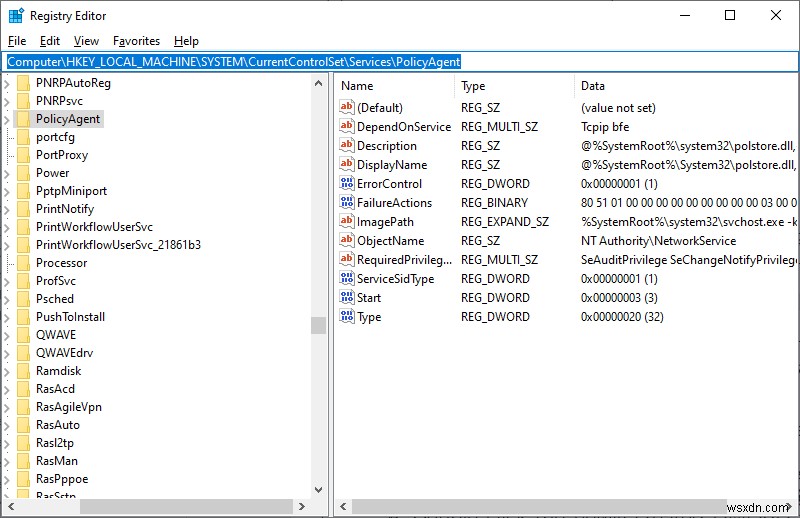The height and width of the screenshot is (518, 800).
Task: Expand the RasAuto key
Action: pos(7,425)
